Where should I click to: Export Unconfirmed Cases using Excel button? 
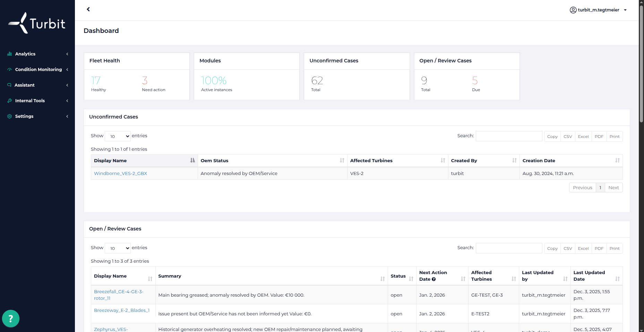583,137
